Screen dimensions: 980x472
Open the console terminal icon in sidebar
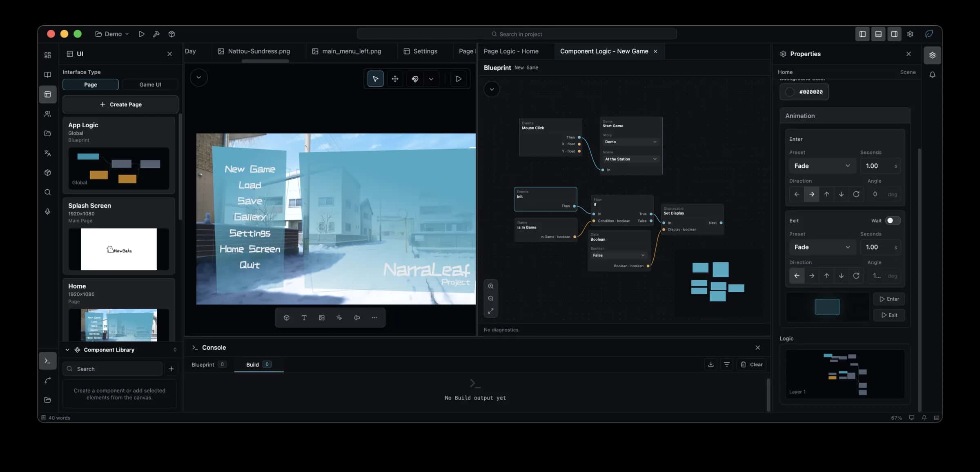point(48,361)
